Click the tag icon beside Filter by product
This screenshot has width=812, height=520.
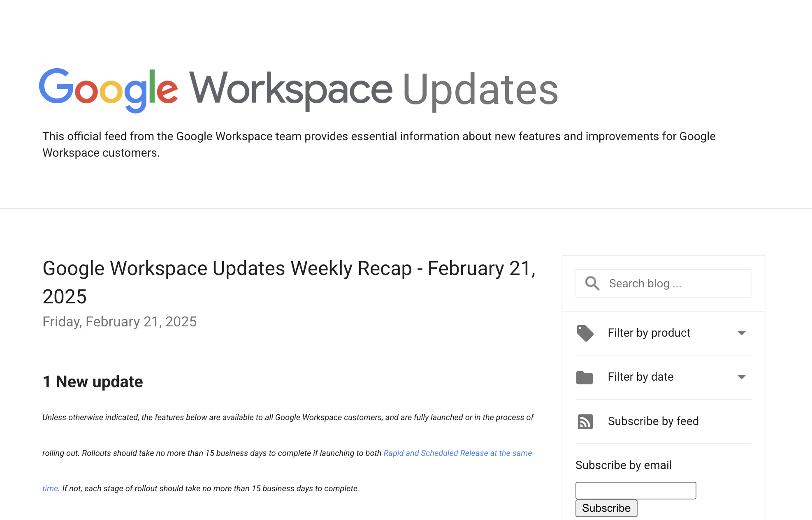585,333
